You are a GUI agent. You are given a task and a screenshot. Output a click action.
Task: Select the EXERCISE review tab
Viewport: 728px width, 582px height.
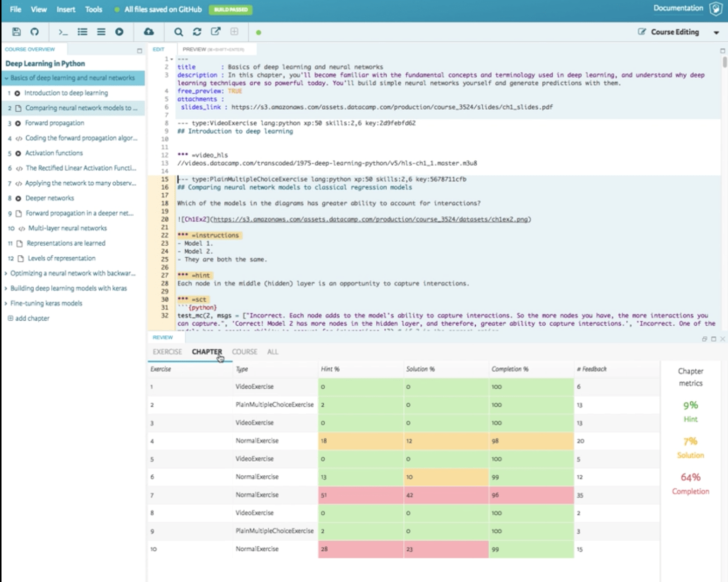tap(167, 352)
